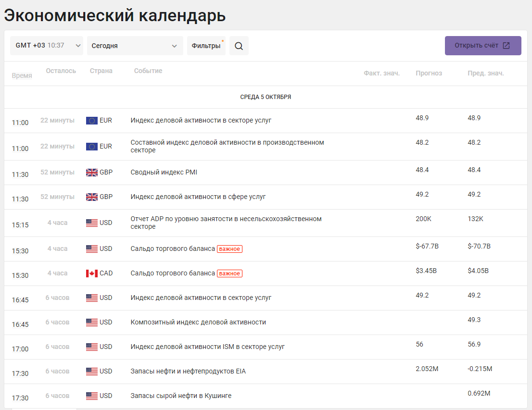Viewport: 532px width, 410px height.
Task: Click previous value $4.05B
Action: point(478,271)
